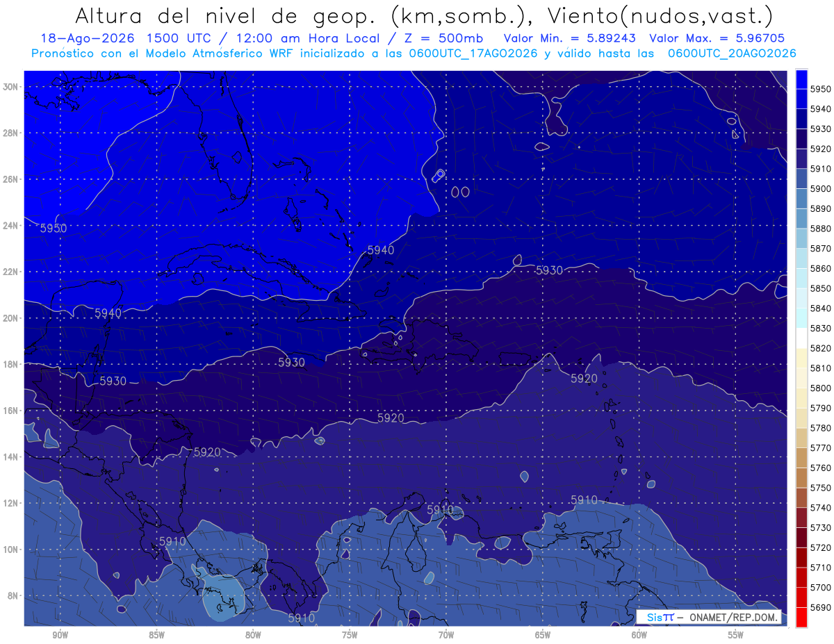Click the 5950 contour label on the map
Viewport: 834px width, 644px height.
pyautogui.click(x=54, y=228)
